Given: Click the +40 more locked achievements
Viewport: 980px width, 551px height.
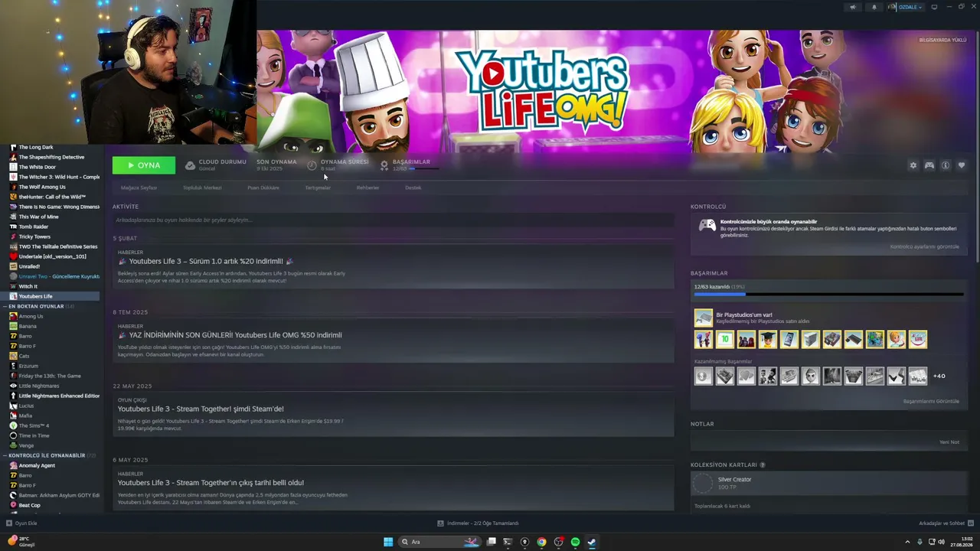Looking at the screenshot, I should point(939,377).
